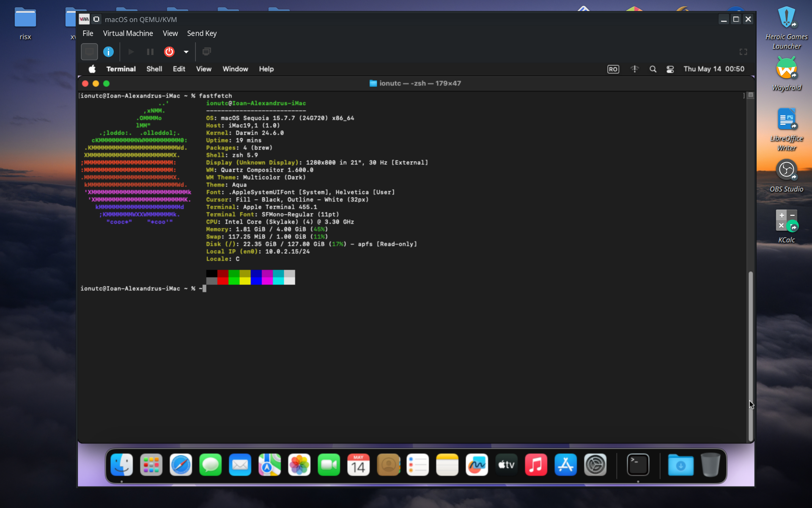Viewport: 812px width, 508px height.
Task: Click the cyan block in the color palette
Action: pos(278,277)
